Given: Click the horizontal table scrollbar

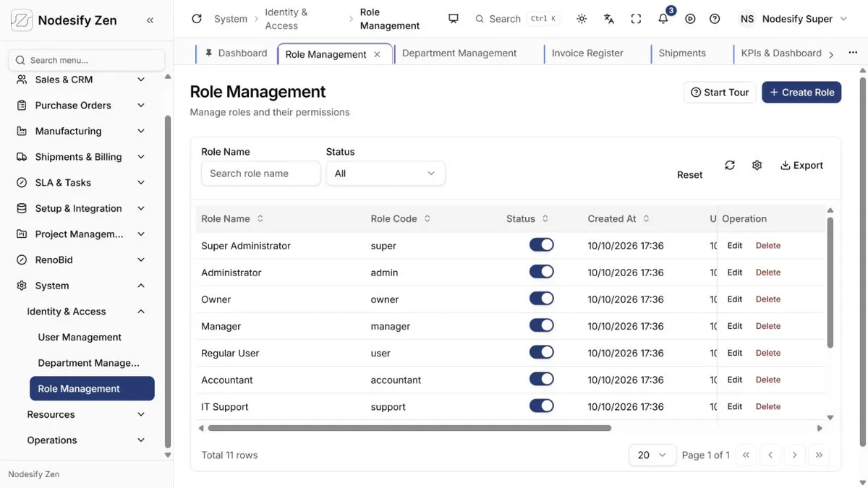Looking at the screenshot, I should (409, 428).
